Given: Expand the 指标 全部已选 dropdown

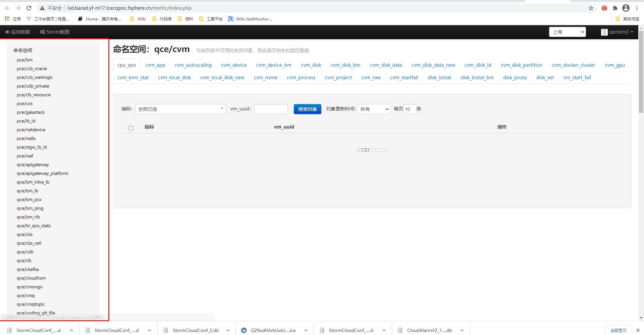Looking at the screenshot, I should 181,109.
